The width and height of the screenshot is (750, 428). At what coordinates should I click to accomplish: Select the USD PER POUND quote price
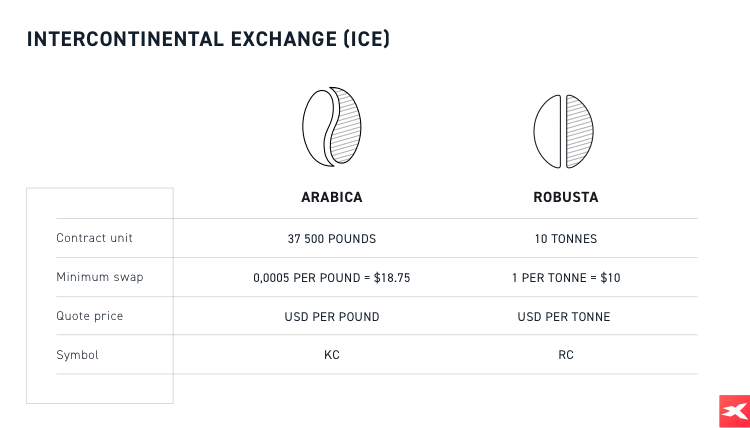tap(331, 316)
